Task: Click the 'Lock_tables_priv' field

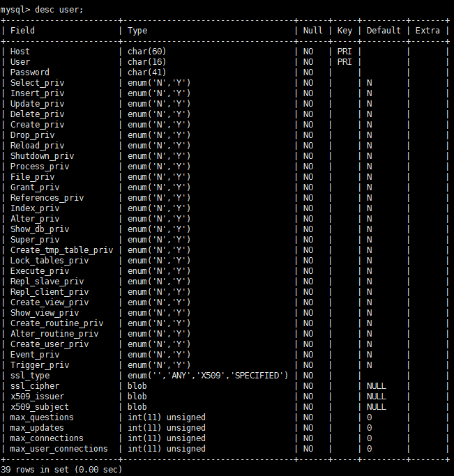Action: (50, 261)
